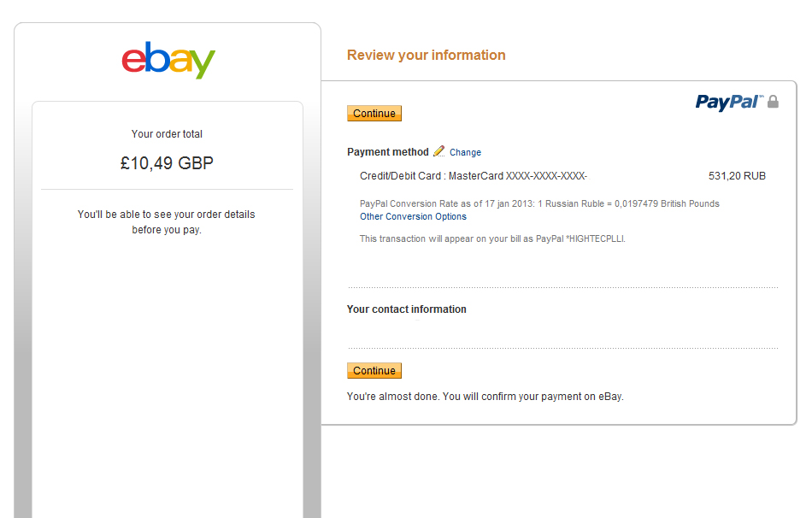Click the eBay logo
The width and height of the screenshot is (812, 518).
pyautogui.click(x=168, y=60)
